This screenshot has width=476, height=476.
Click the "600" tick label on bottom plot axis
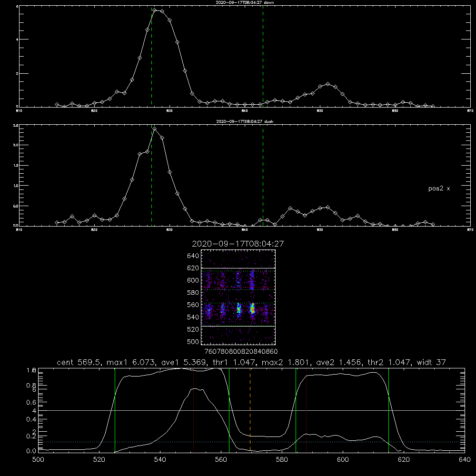click(343, 460)
